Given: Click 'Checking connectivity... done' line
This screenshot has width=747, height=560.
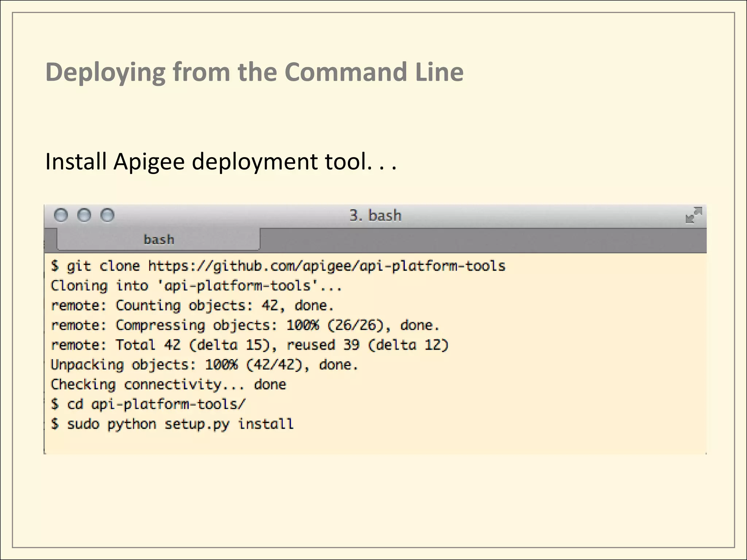Looking at the screenshot, I should tap(169, 384).
